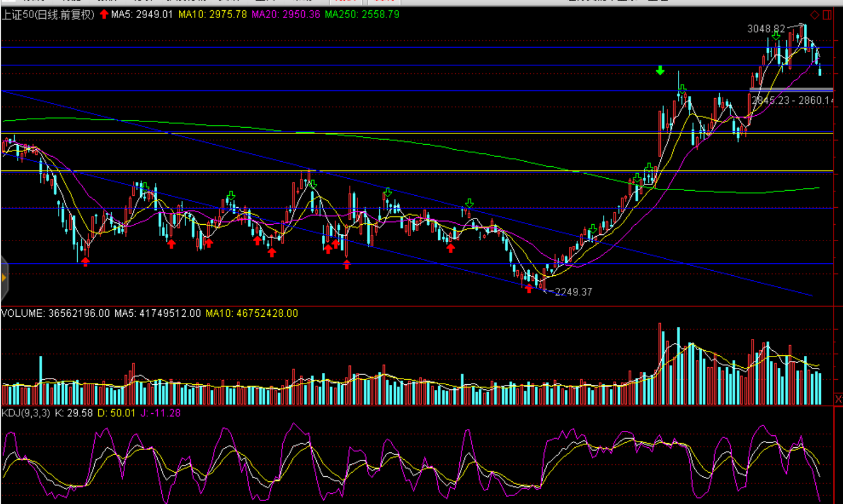Click the 3048.82 high price label
Screen dimensions: 843x504
pos(766,28)
